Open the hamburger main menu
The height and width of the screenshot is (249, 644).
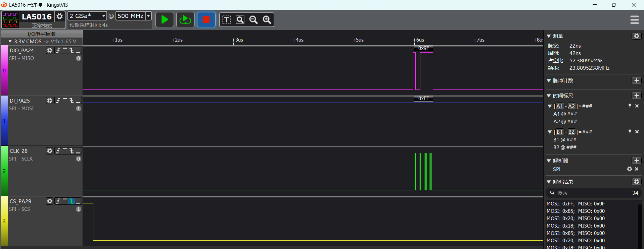click(634, 20)
